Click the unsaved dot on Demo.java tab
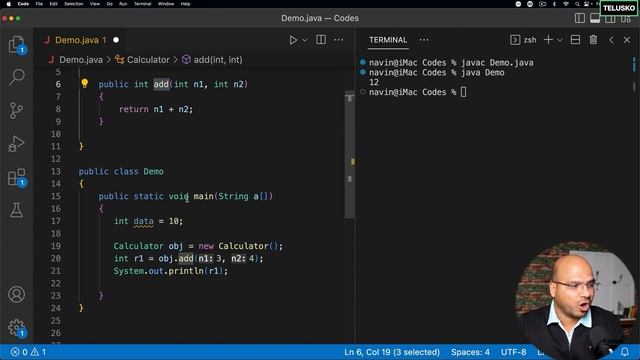 pos(116,40)
